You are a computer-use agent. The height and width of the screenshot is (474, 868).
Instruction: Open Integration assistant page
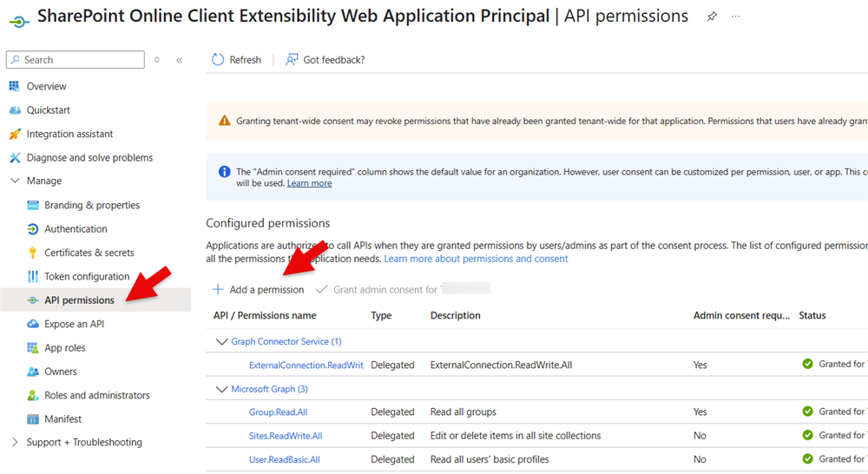69,134
